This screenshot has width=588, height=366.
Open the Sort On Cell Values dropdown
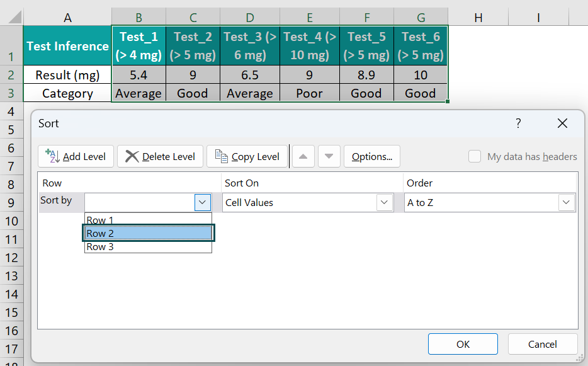385,202
